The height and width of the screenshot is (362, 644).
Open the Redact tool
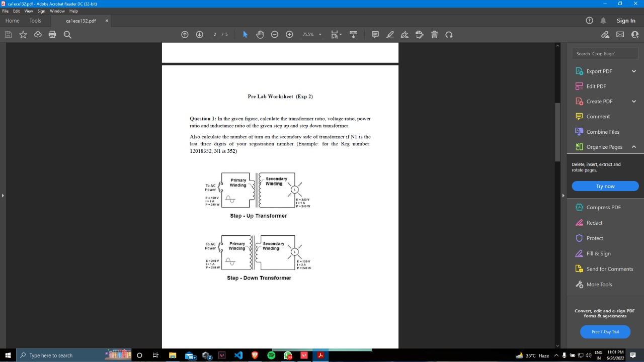[594, 223]
